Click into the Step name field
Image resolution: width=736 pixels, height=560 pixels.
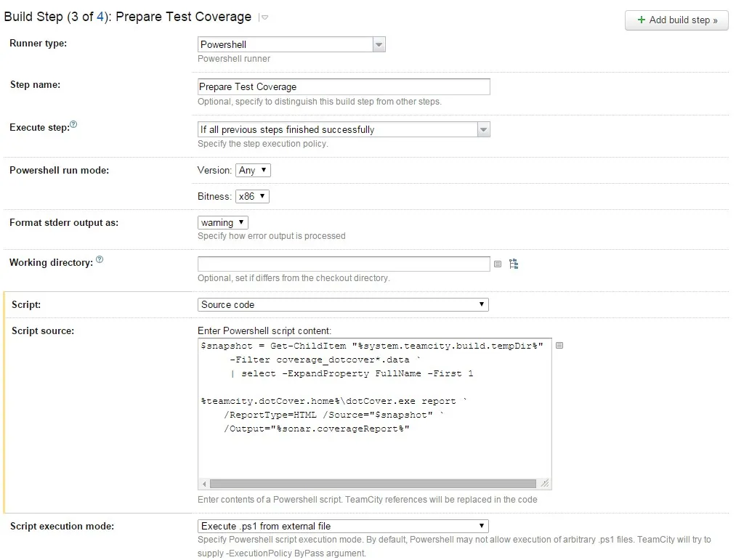click(x=344, y=86)
